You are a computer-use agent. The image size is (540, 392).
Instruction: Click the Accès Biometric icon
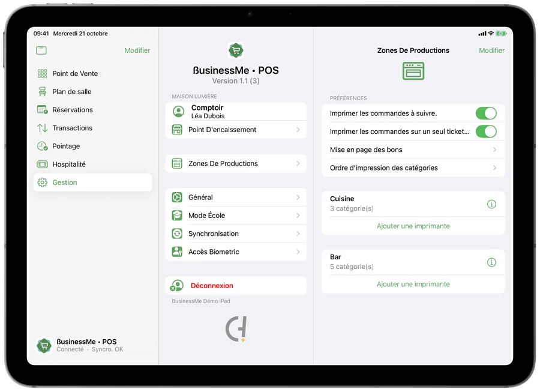pos(177,252)
